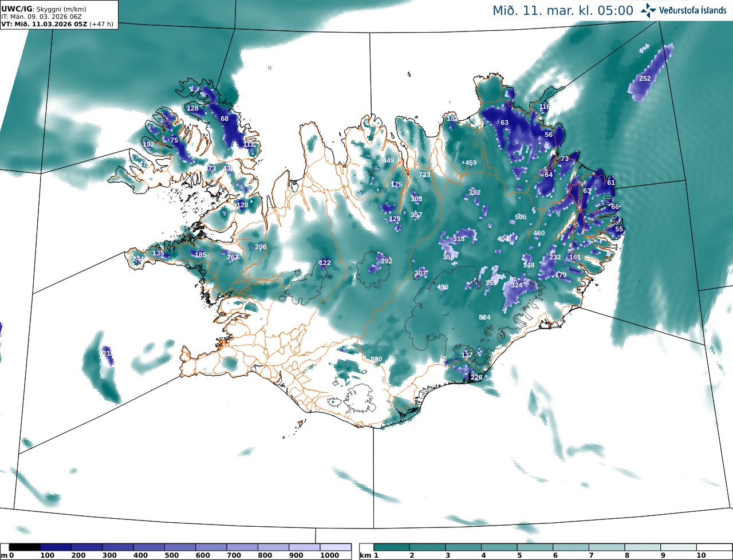Click the 192 value in the Westfjords
Viewport: 733px width, 560px height.
(148, 144)
